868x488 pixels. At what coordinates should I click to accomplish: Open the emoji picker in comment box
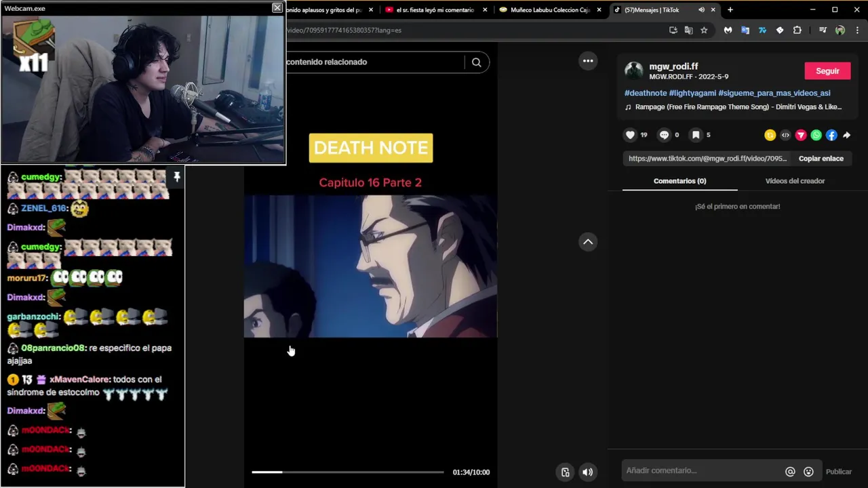808,472
